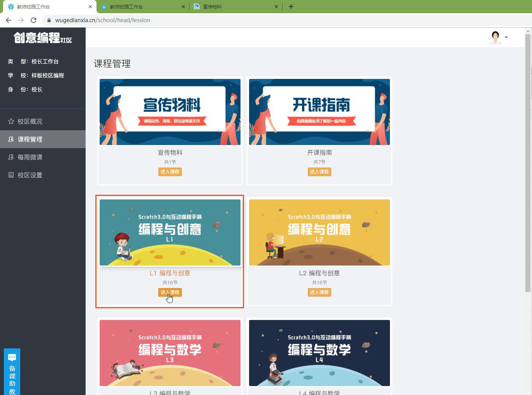Image resolution: width=532 pixels, height=395 pixels.
Task: Click the L2 编程与创意 title link
Action: [320, 273]
